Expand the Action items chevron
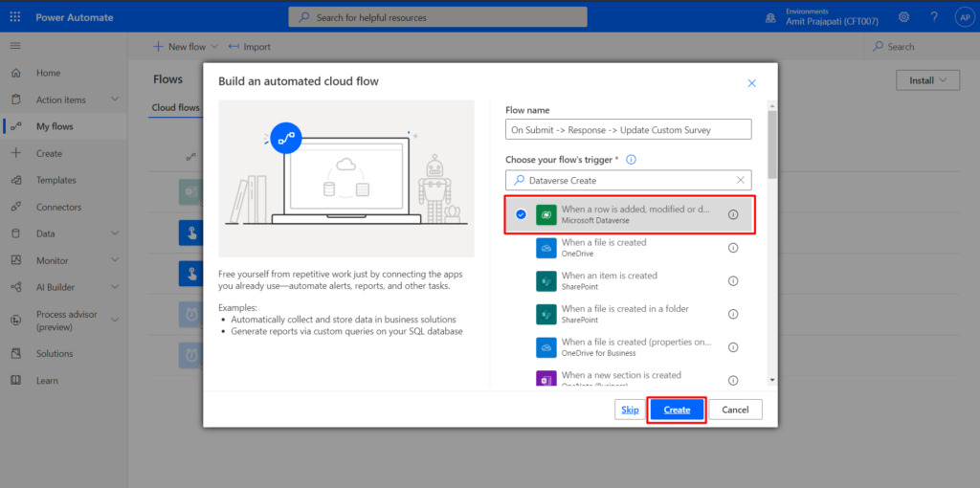 (x=115, y=100)
